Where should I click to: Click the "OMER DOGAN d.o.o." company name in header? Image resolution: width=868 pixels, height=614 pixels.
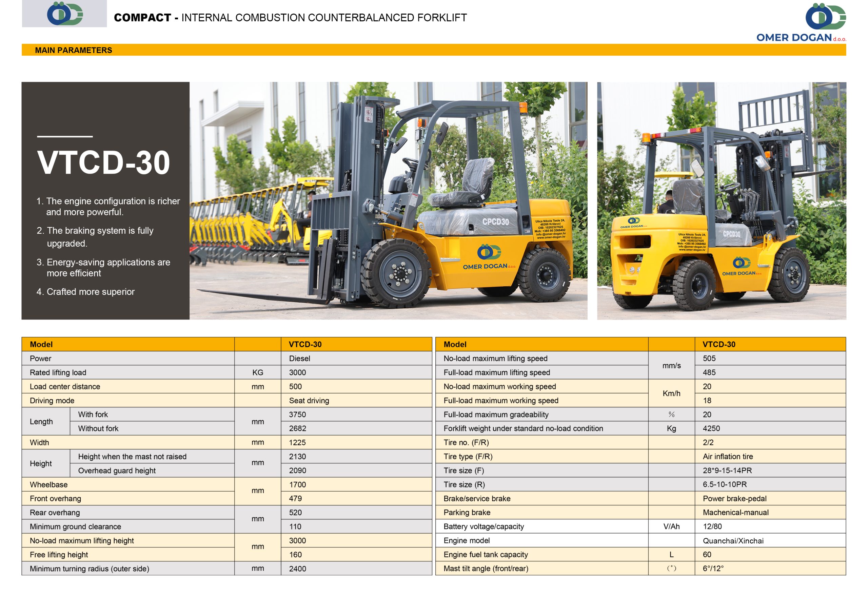coord(801,37)
